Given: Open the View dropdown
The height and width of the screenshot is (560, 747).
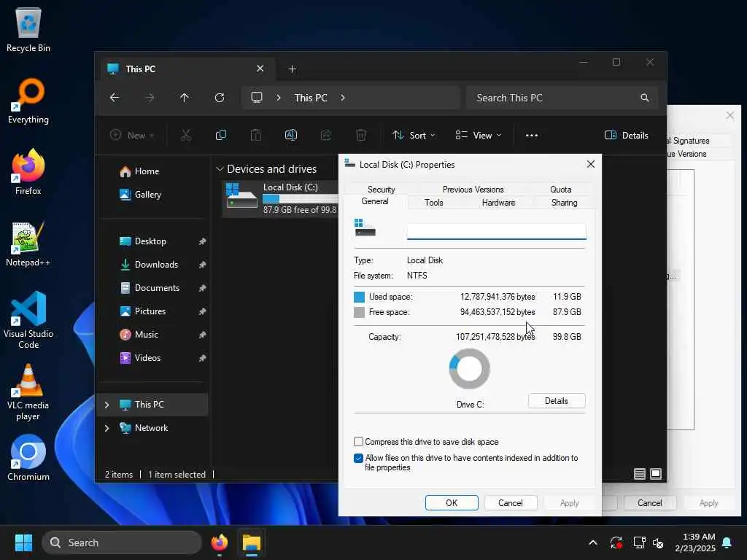Looking at the screenshot, I should click(x=479, y=135).
